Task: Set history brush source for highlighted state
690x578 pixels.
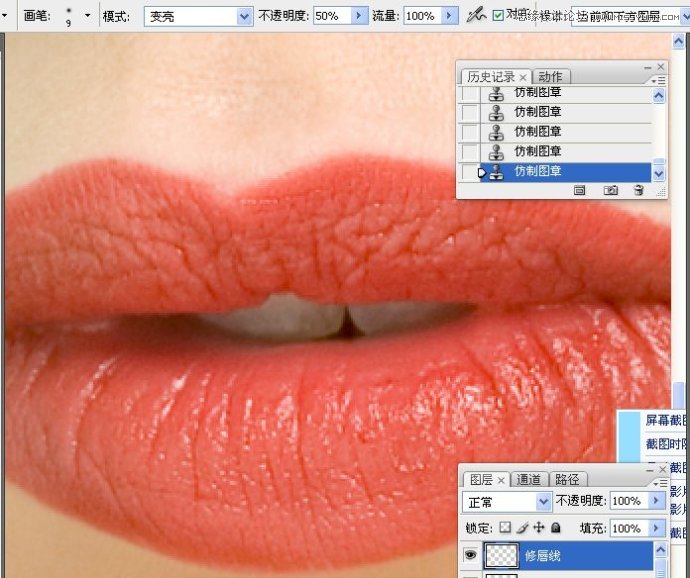Action: point(470,172)
